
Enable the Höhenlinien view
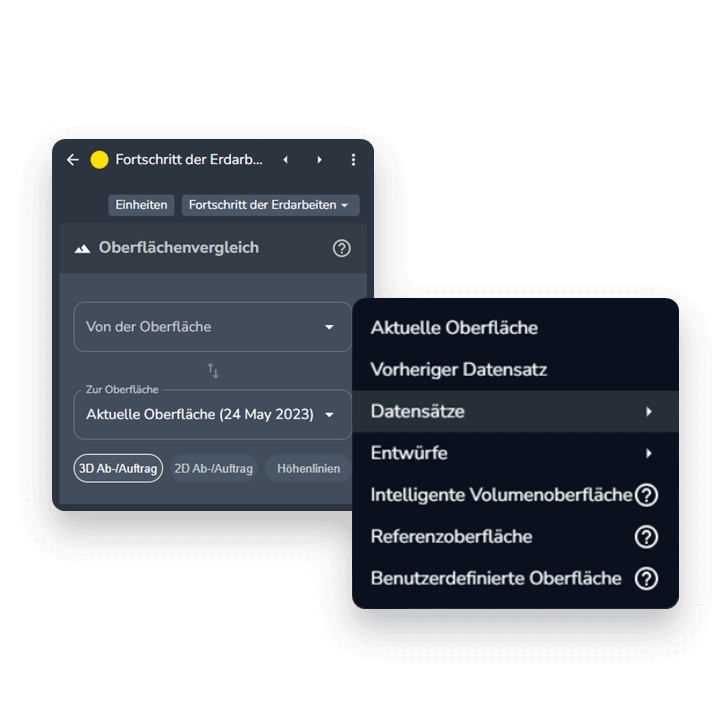(308, 468)
